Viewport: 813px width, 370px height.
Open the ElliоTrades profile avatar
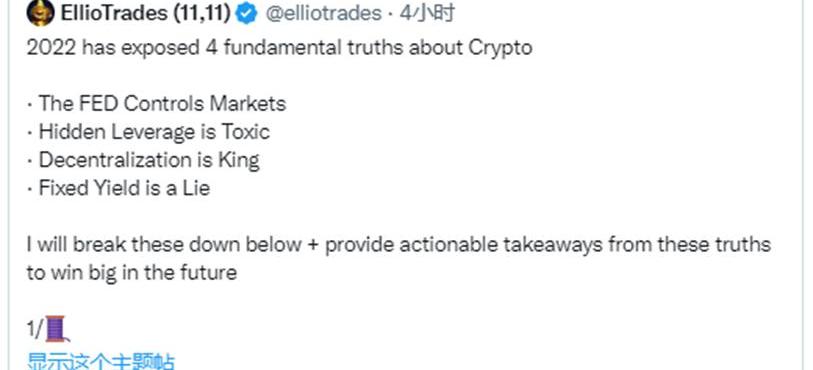point(40,13)
